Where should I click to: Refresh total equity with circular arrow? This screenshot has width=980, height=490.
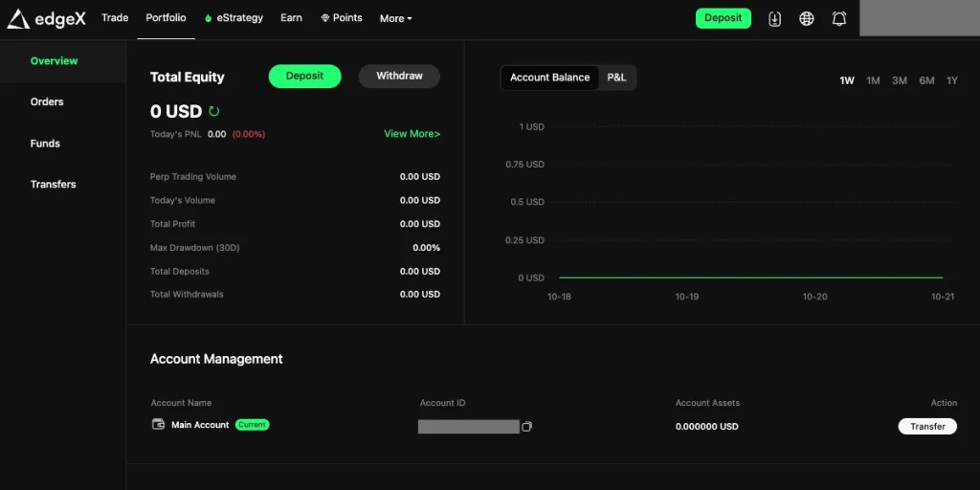click(x=214, y=112)
